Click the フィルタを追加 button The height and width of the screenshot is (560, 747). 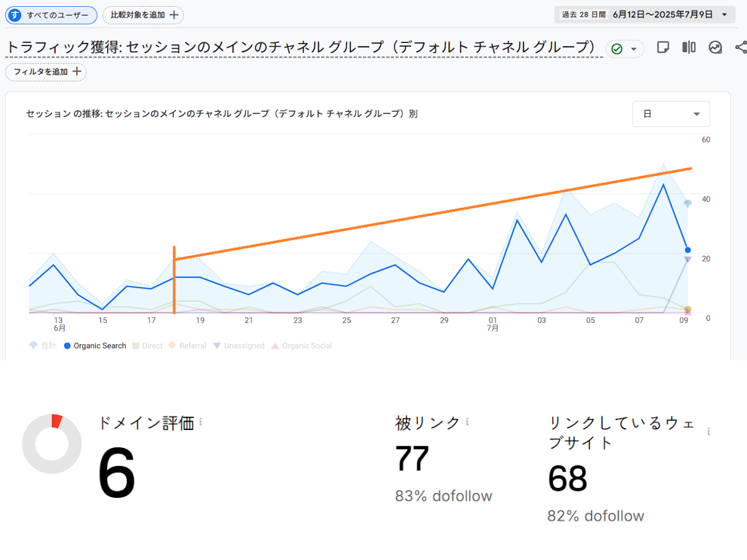click(x=46, y=72)
